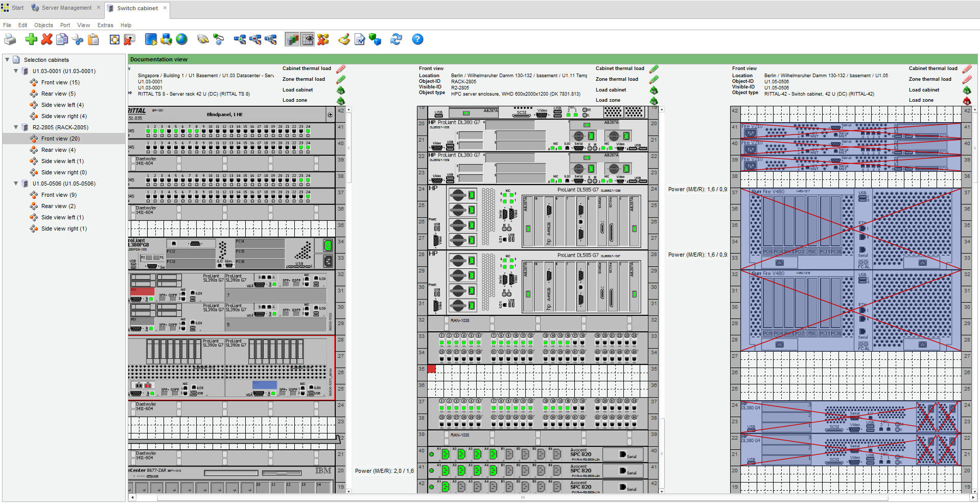Close the Switch cabinet tab
Viewport: 980px width, 503px height.
coord(165,8)
